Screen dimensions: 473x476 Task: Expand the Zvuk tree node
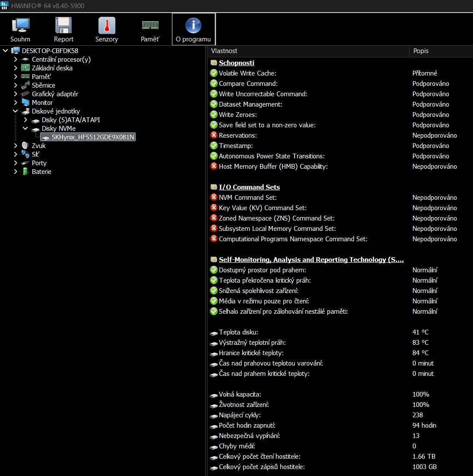click(15, 145)
